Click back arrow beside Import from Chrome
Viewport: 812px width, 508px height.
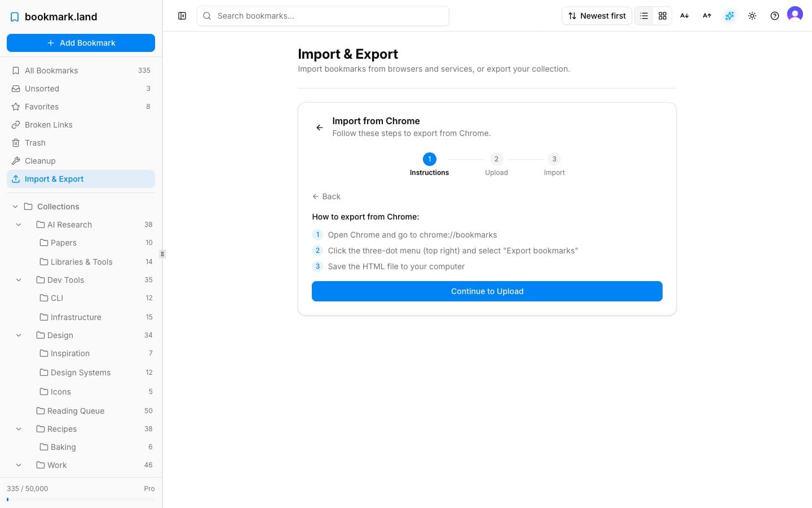[x=320, y=128]
